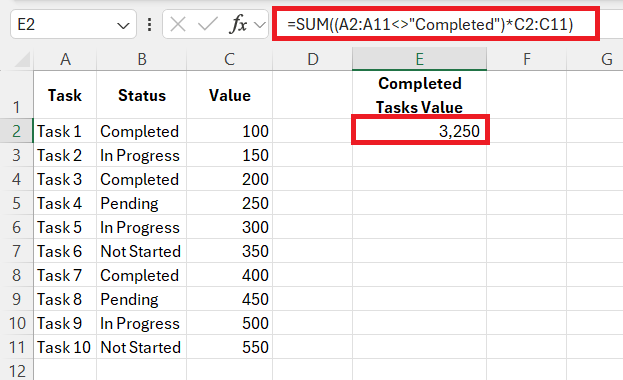Click Task 2's 'In Progress' status cell
Viewport: 623px width, 380px height.
142,155
